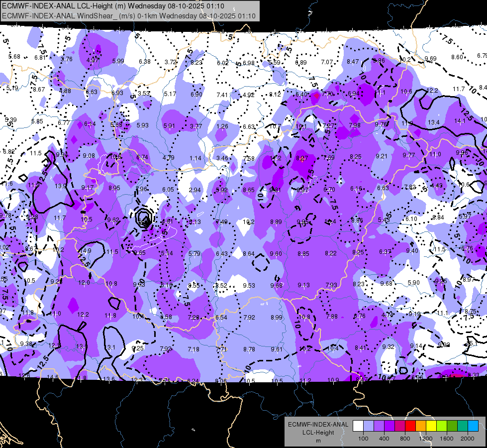The height and width of the screenshot is (448, 487).
Task: Click the wind shear value '9.61'
Action: pyautogui.click(x=277, y=349)
